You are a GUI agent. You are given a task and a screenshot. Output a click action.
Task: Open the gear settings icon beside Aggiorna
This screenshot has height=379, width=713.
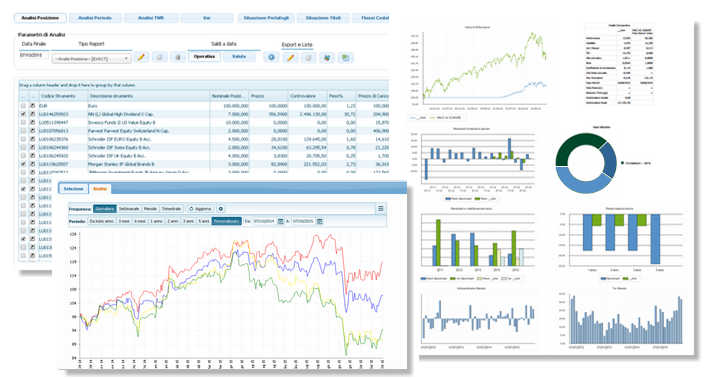pyautogui.click(x=221, y=209)
